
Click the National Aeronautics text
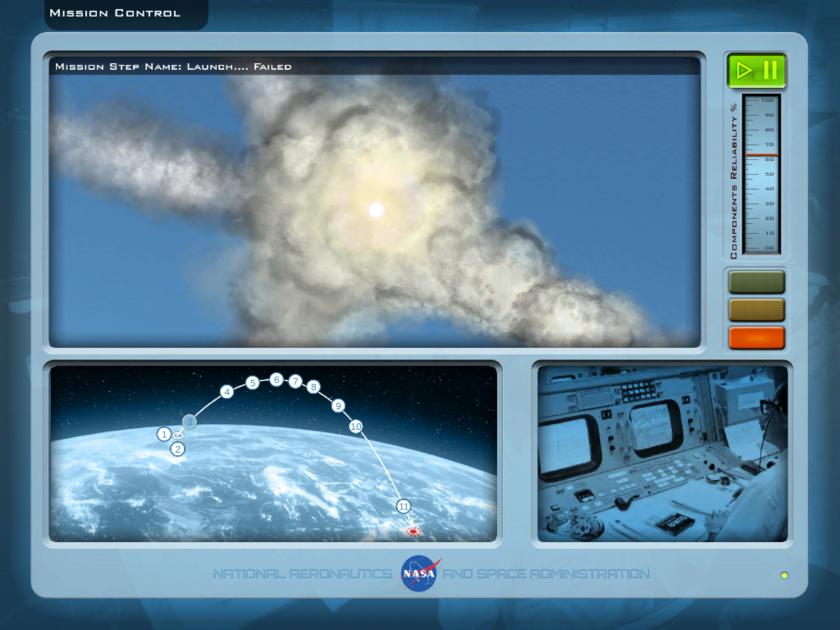pyautogui.click(x=303, y=574)
